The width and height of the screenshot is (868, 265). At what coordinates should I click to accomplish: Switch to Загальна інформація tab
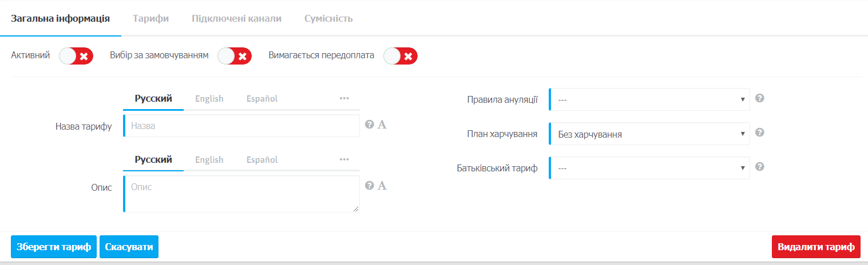pyautogui.click(x=61, y=18)
